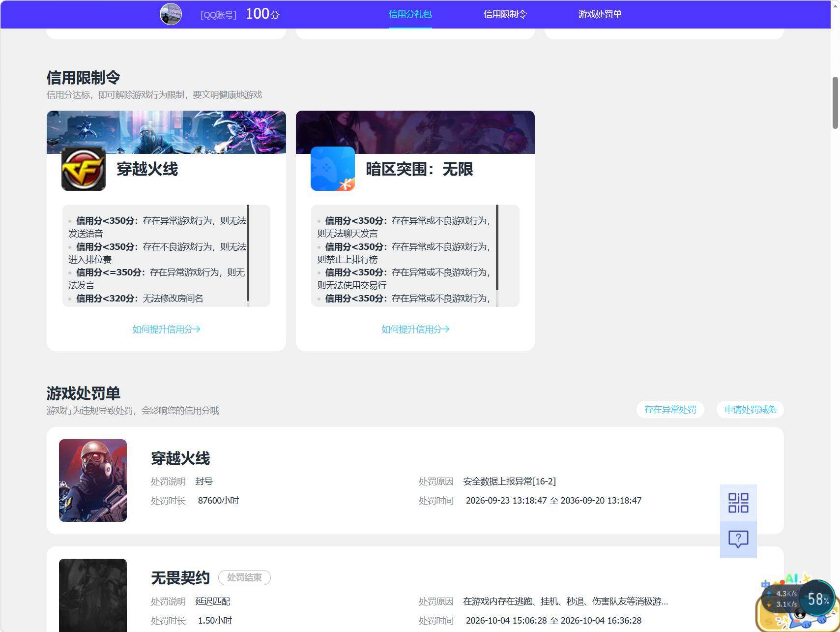Switch to 信用限制令 tab
Viewport: 840px width, 632px height.
(505, 14)
